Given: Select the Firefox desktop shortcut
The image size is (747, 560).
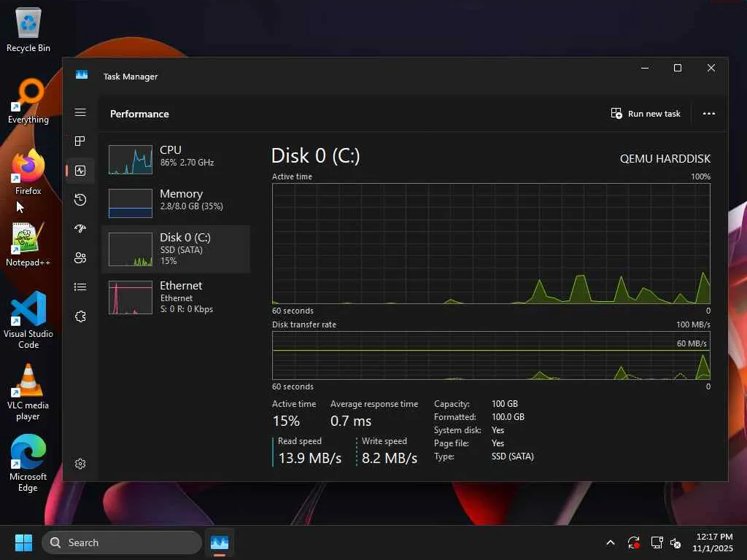Looking at the screenshot, I should [28, 172].
